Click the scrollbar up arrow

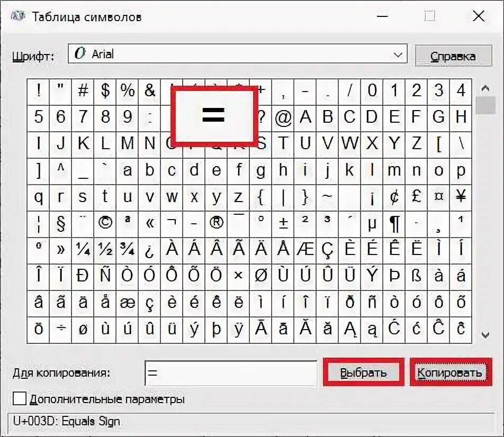point(485,88)
